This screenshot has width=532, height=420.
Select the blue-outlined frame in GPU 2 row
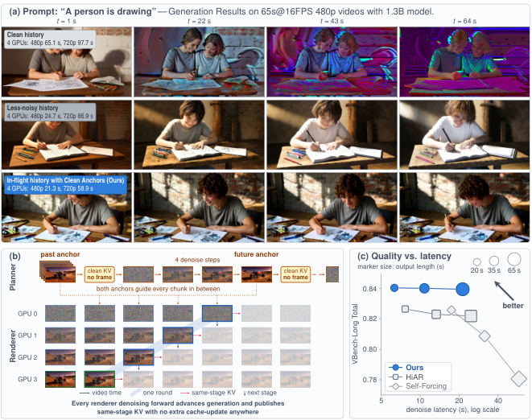pos(138,357)
